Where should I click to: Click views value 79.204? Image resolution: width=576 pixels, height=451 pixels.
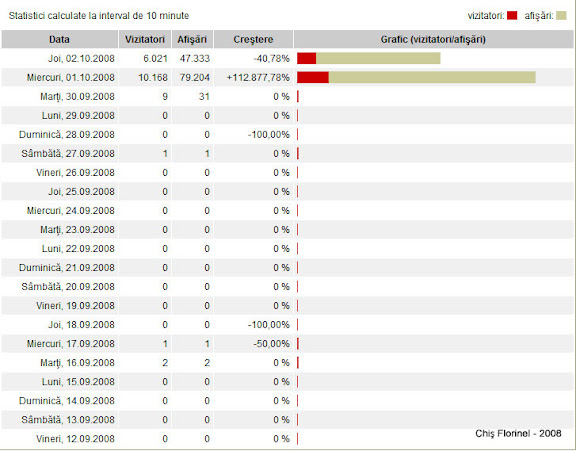[x=195, y=78]
